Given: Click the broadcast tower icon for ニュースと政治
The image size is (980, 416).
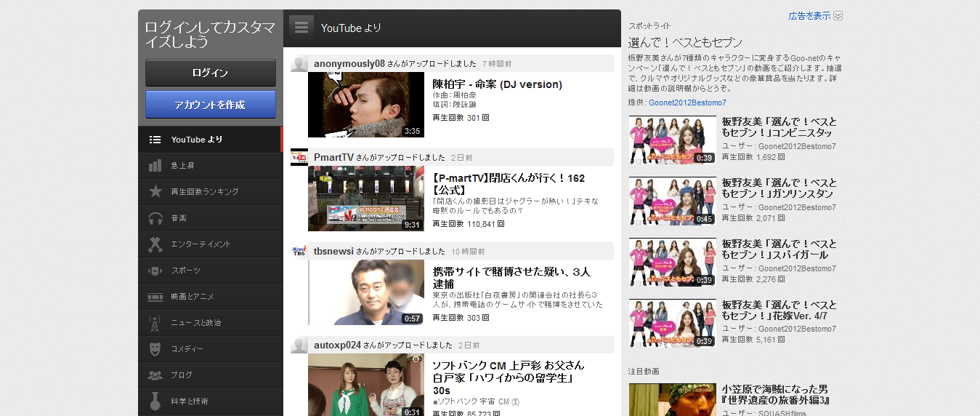Looking at the screenshot, I should coord(155,323).
